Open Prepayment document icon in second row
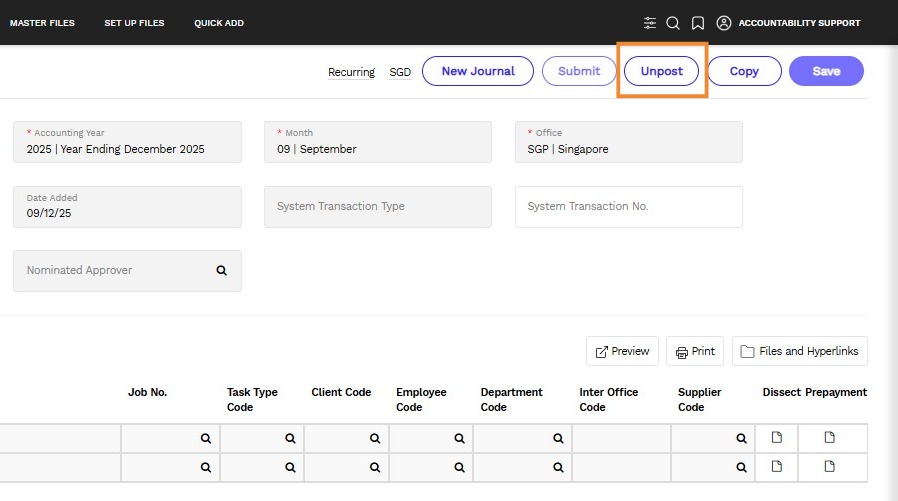This screenshot has width=898, height=501. 829,467
